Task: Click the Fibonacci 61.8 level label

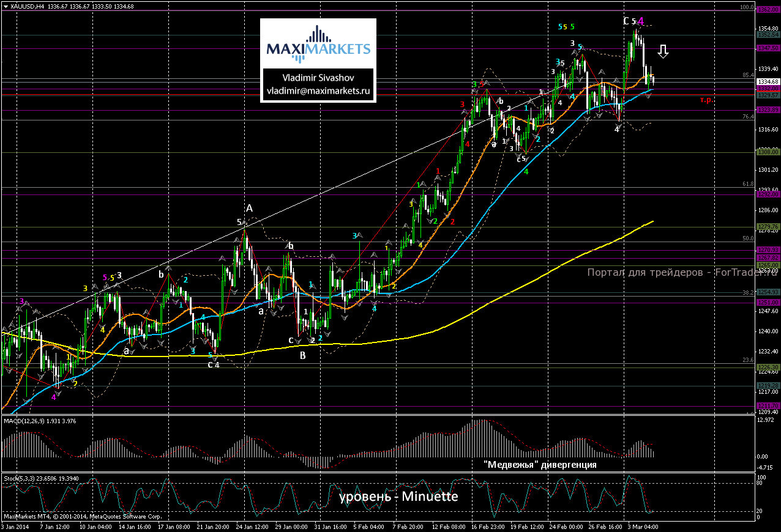Action: [747, 184]
